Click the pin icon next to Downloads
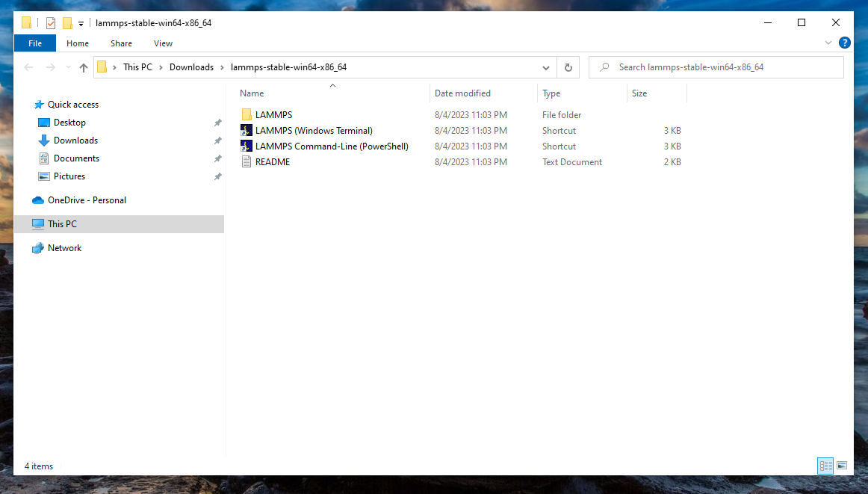 click(x=218, y=141)
